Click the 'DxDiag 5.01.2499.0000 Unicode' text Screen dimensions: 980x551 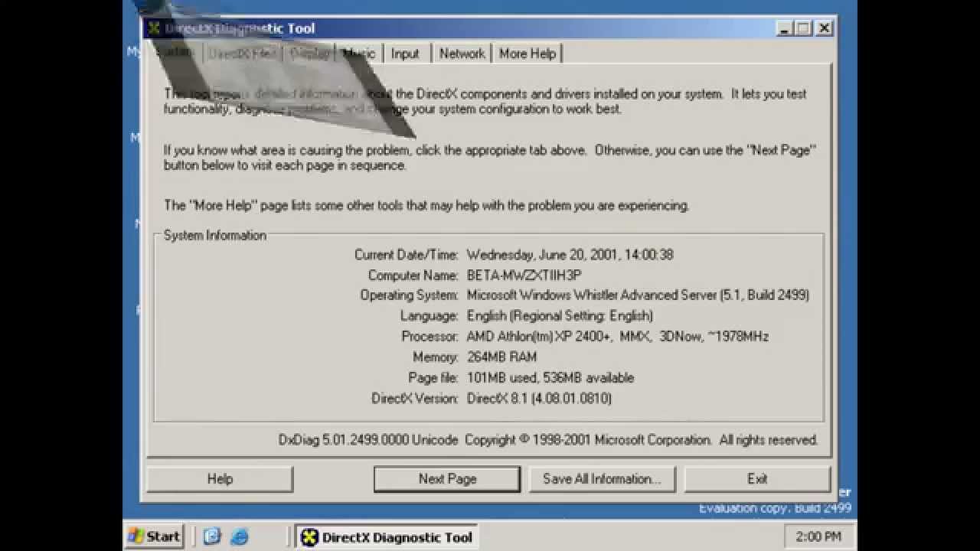[x=368, y=440]
